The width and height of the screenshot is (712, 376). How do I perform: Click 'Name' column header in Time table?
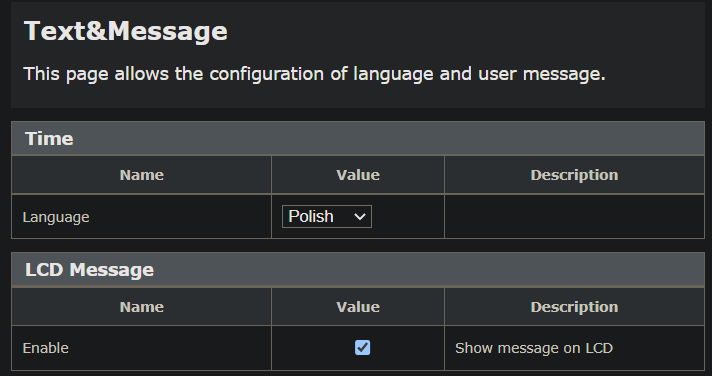pyautogui.click(x=142, y=175)
